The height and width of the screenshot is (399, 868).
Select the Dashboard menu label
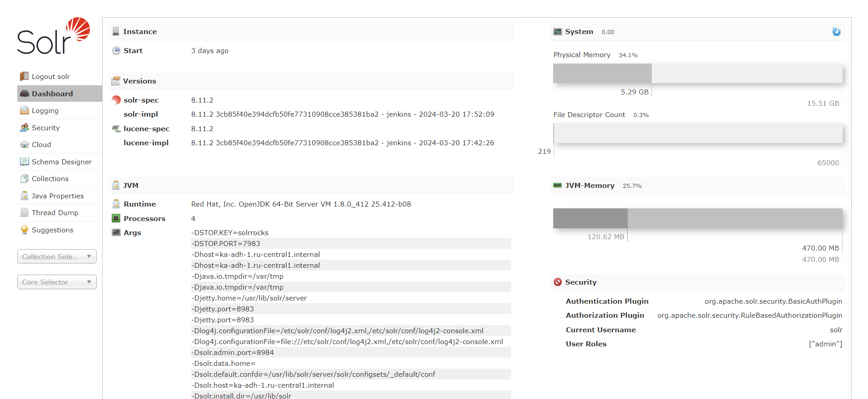pos(52,94)
